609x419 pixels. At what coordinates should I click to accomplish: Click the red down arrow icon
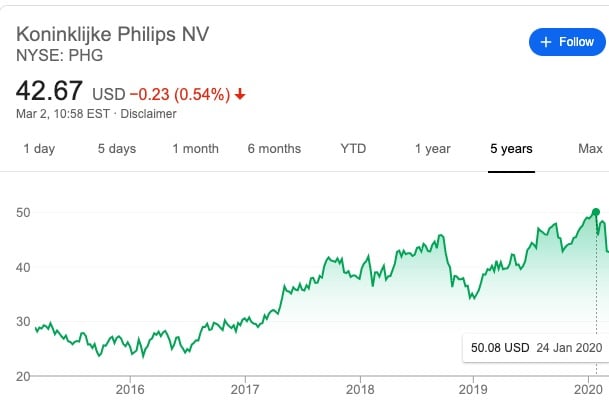(240, 94)
